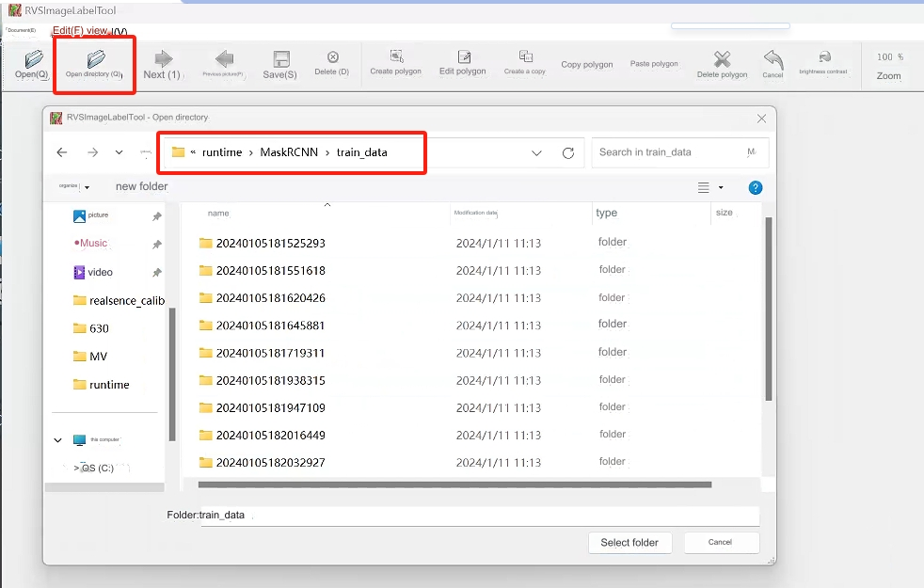
Task: Sort by the Modification date column
Action: (x=475, y=213)
